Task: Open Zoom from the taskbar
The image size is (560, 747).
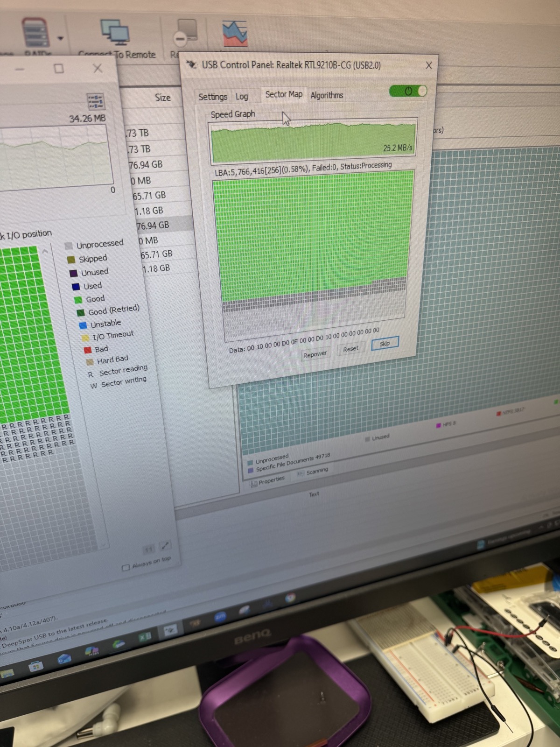Action: [x=220, y=617]
